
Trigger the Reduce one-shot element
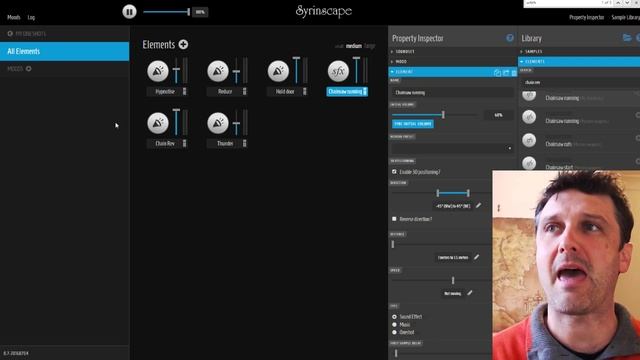click(x=218, y=71)
